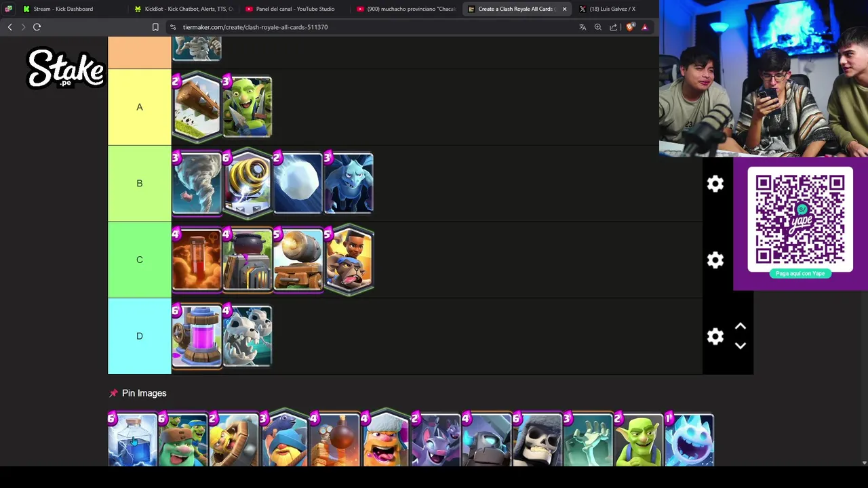
Task: Click the yellow tier A label
Action: coord(140,107)
